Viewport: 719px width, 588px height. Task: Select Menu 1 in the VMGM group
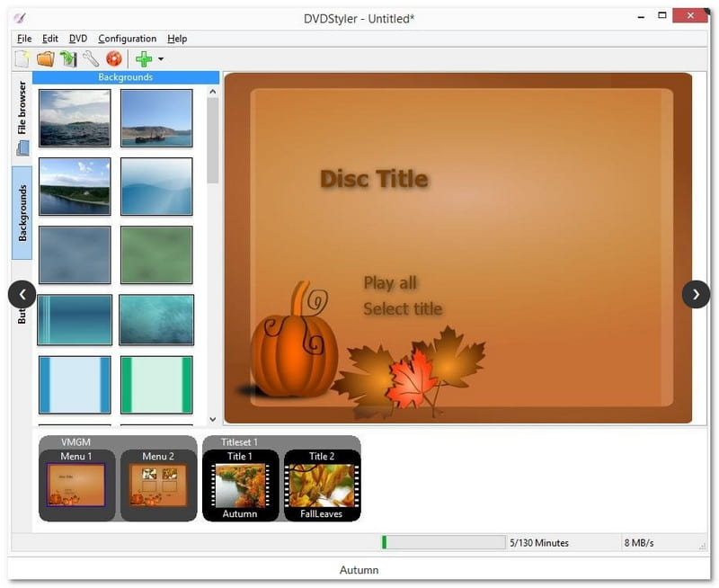pos(76,485)
